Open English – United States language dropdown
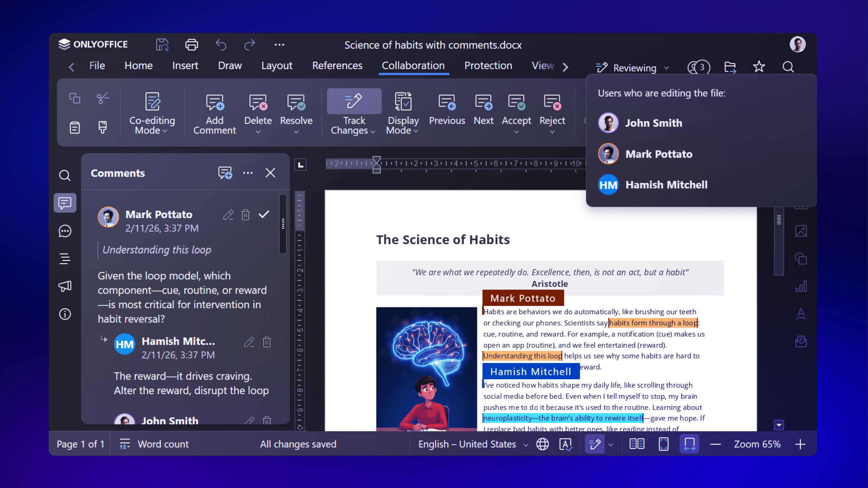Image resolution: width=868 pixels, height=488 pixels. (473, 444)
